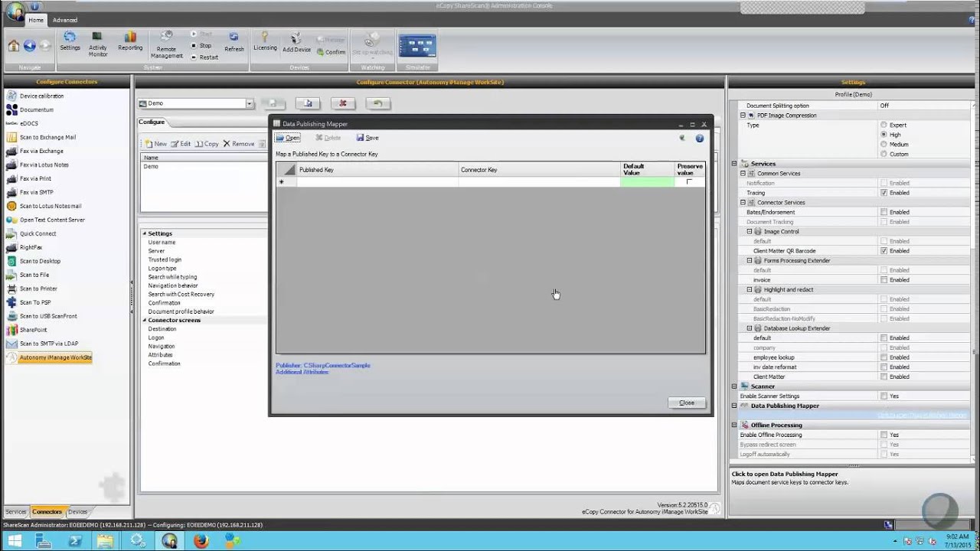Open the Devices bottom tab
Viewport: 980px width, 551px height.
coord(78,511)
